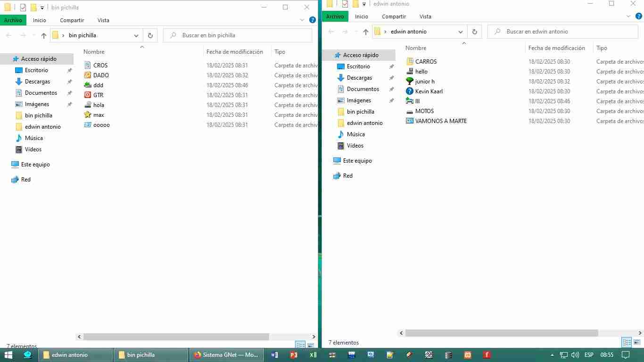Open Excel from the taskbar
The image size is (644, 362).
click(x=313, y=355)
